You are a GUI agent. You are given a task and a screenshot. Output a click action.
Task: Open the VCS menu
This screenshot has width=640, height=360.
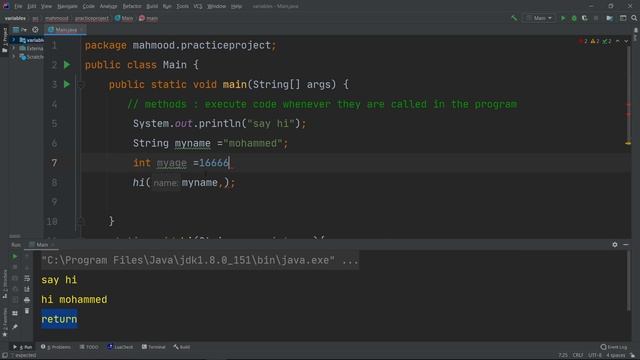click(198, 6)
